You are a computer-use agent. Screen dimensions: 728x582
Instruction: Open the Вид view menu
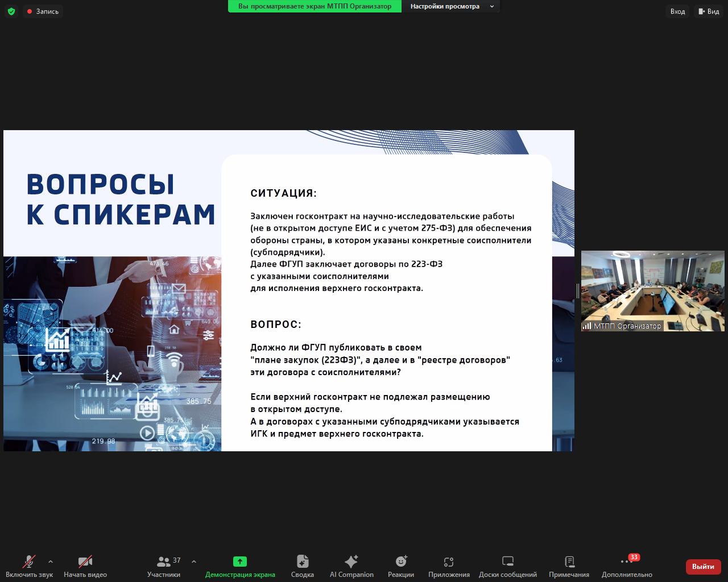(x=709, y=11)
